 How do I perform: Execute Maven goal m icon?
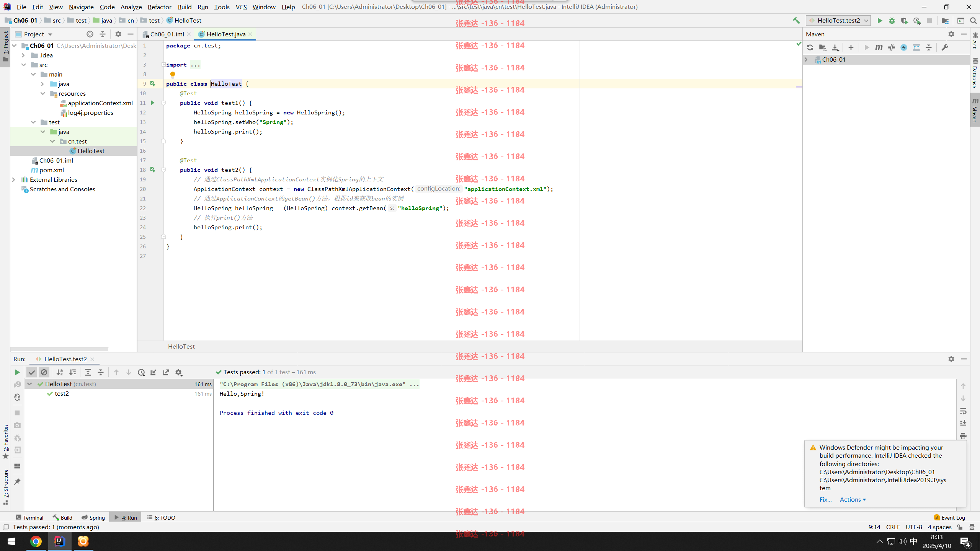click(x=879, y=47)
